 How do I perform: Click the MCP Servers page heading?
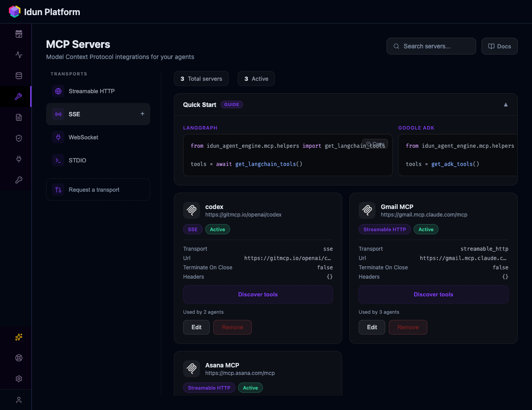pyautogui.click(x=78, y=44)
